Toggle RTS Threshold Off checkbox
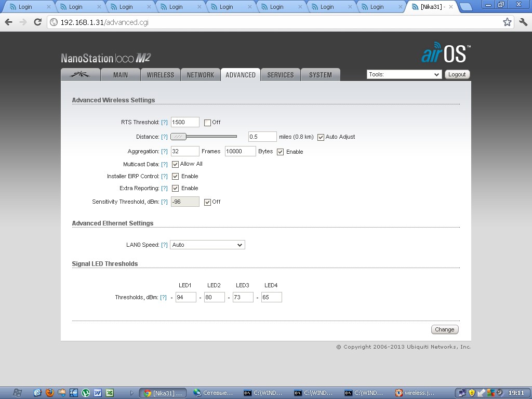Image resolution: width=532 pixels, height=399 pixels. (x=207, y=123)
